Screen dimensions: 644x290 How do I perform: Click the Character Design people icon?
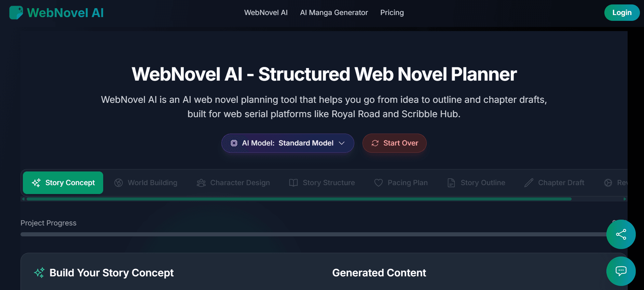click(x=201, y=183)
